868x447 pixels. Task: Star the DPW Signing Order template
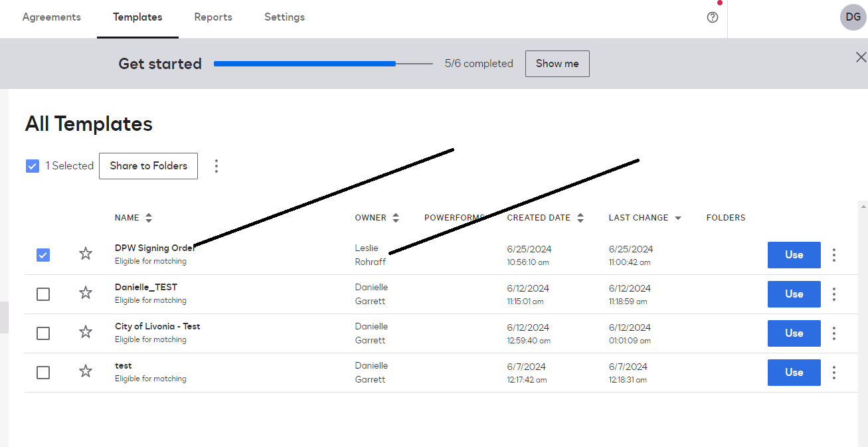[x=86, y=254]
